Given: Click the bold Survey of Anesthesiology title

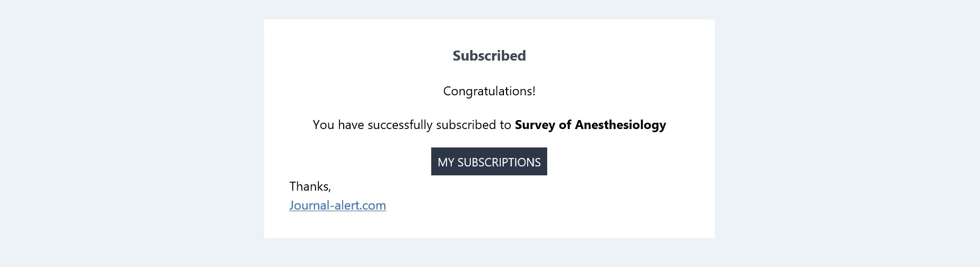Looking at the screenshot, I should point(590,125).
